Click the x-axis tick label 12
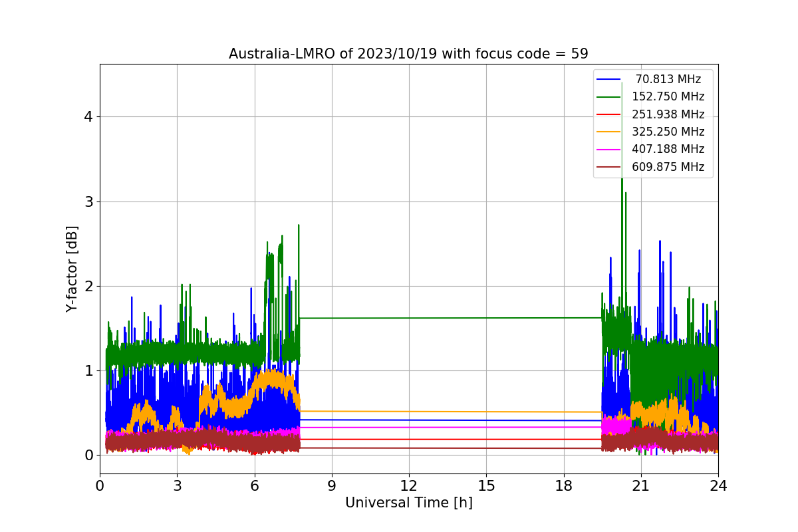 pyautogui.click(x=408, y=485)
